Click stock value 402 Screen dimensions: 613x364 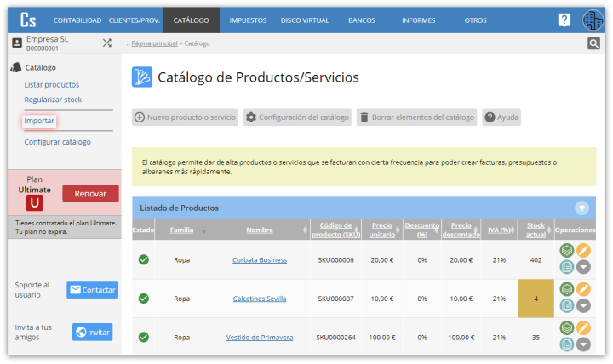pyautogui.click(x=536, y=259)
